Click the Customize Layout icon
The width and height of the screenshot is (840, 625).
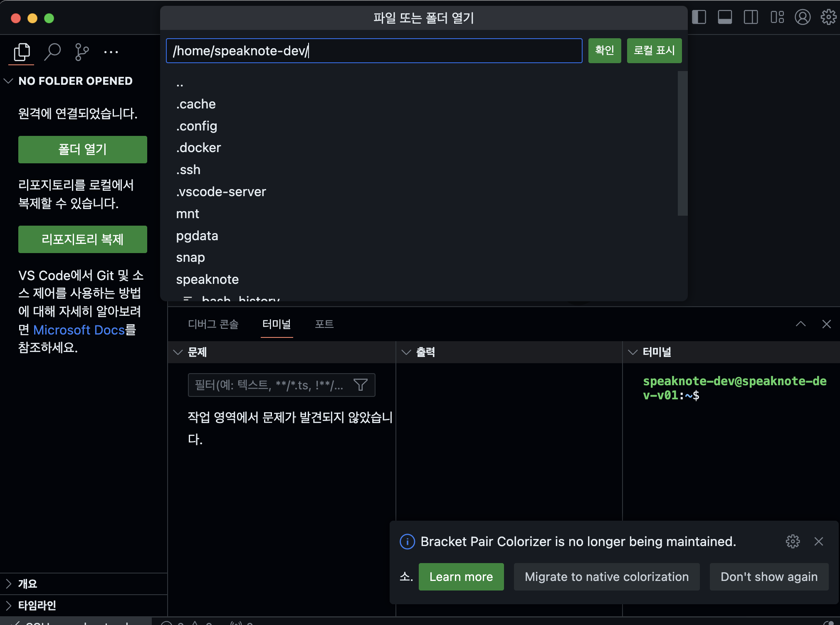click(x=777, y=17)
